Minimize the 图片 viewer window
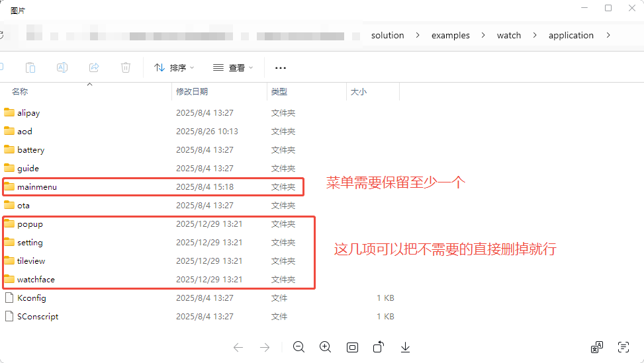Viewport: 644px width, 363px height. (584, 8)
